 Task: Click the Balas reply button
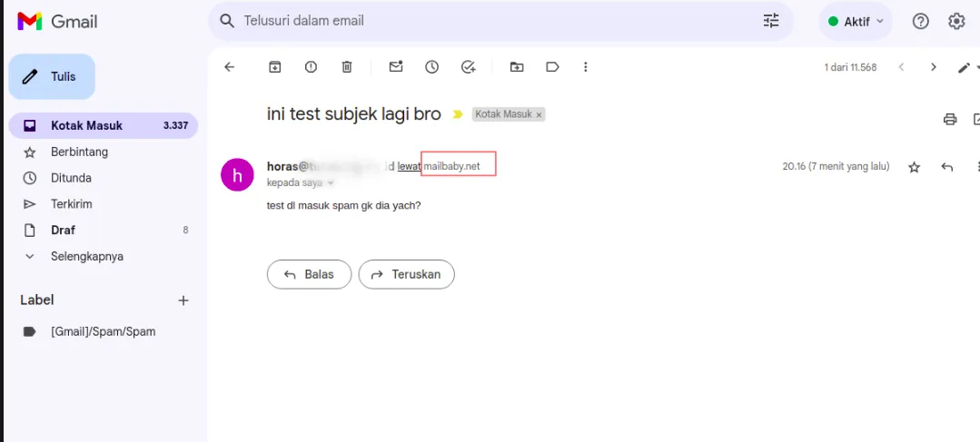309,274
